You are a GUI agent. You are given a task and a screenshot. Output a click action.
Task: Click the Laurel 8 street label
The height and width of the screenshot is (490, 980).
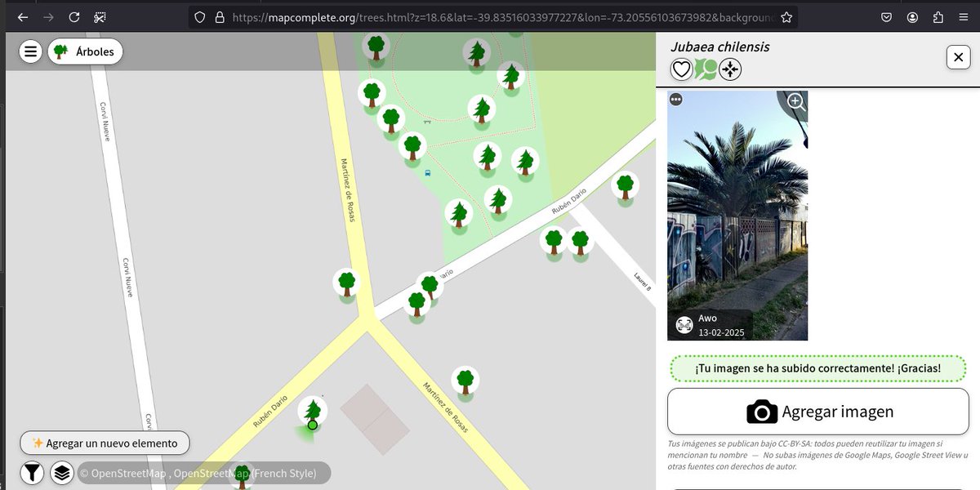(x=644, y=281)
